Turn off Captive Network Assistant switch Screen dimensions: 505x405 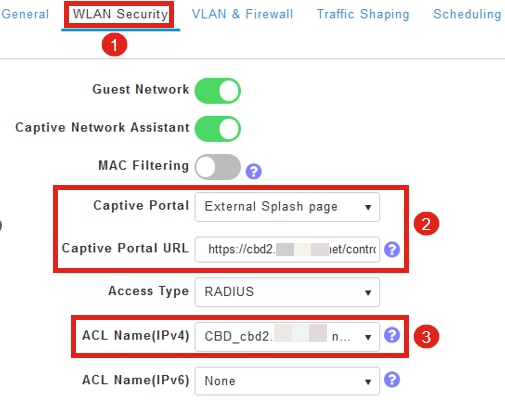(218, 129)
